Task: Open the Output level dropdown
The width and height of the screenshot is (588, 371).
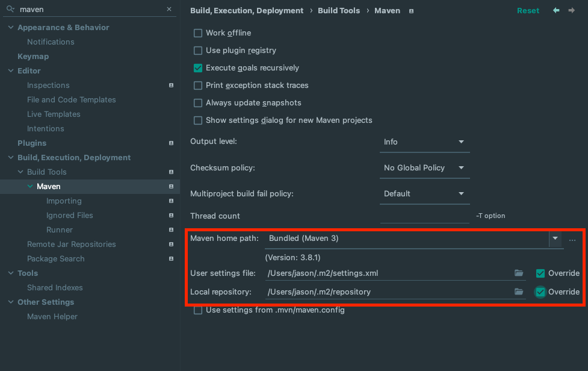Action: [x=426, y=142]
